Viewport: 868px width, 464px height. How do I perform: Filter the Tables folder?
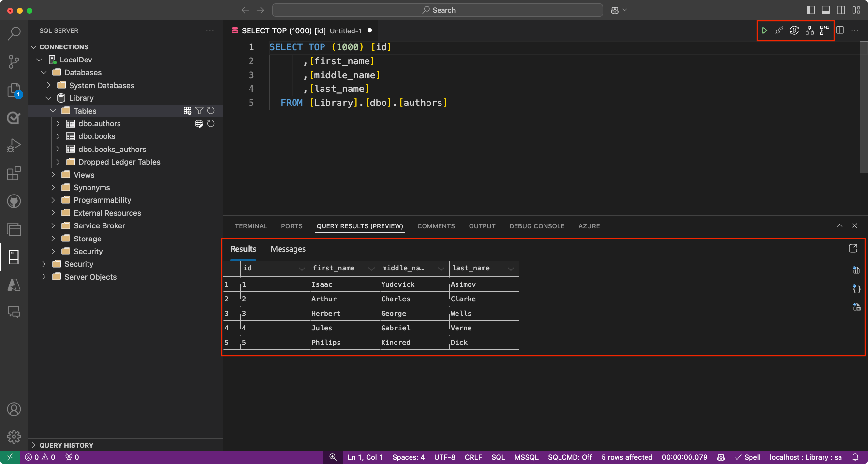pyautogui.click(x=199, y=111)
